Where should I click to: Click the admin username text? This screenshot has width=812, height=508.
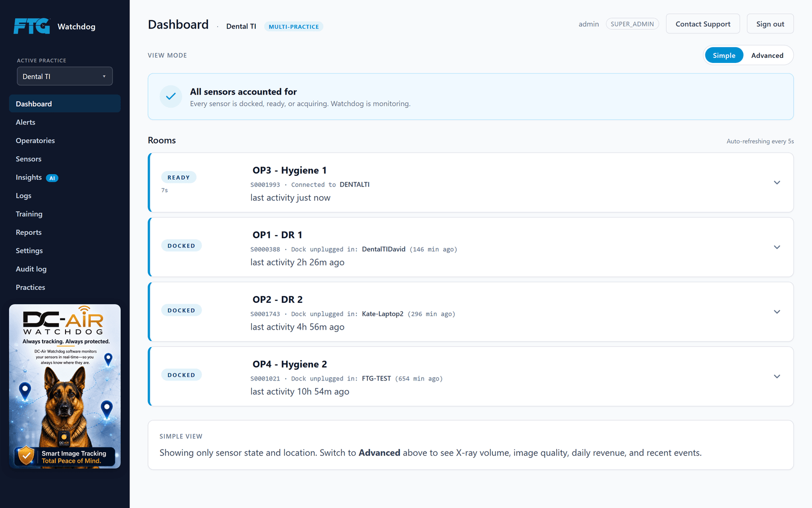coord(588,24)
